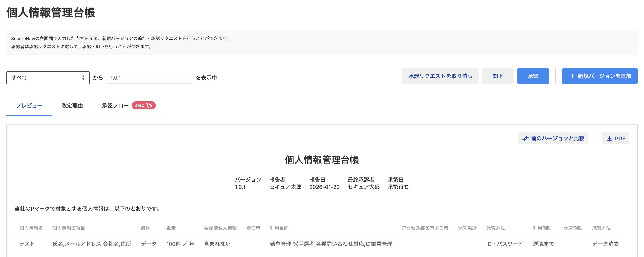Open the 承認フロー tab
Screen dimensions: 644x257
115,105
